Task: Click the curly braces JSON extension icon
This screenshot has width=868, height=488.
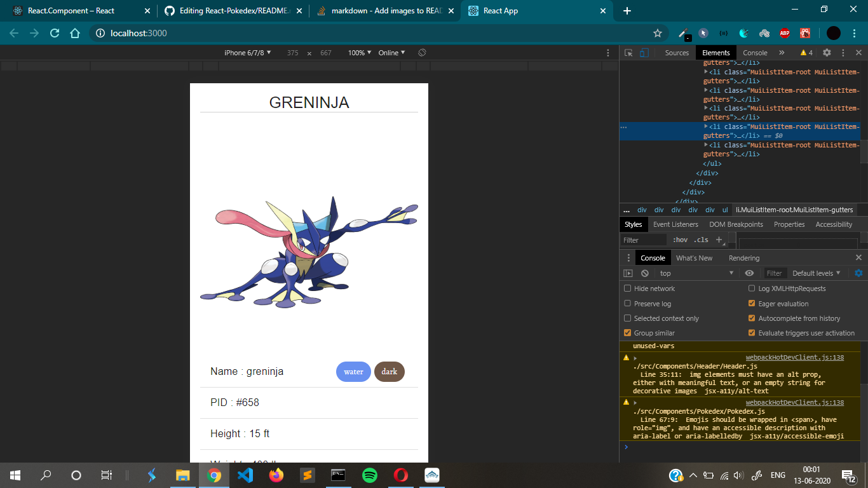Action: pyautogui.click(x=724, y=33)
